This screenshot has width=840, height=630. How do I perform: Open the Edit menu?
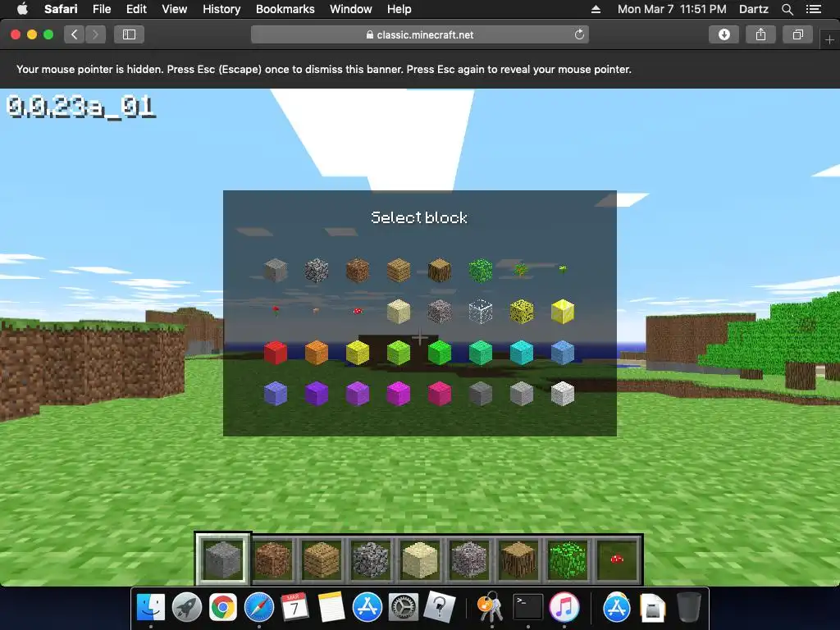point(136,9)
